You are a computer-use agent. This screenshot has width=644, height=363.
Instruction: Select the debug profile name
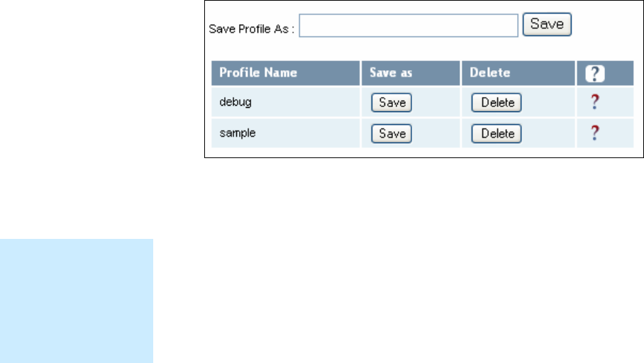coord(235,102)
